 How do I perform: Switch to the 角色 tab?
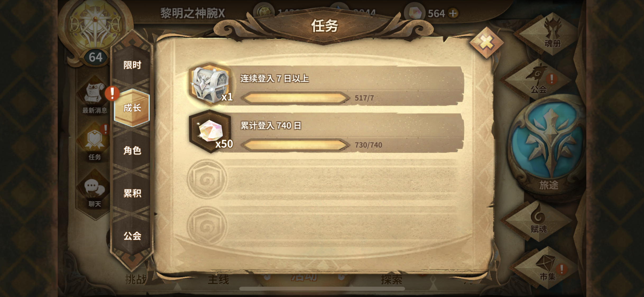point(132,150)
